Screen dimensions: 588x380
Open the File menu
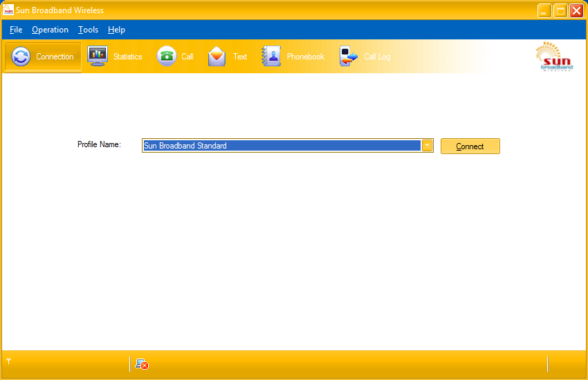point(16,30)
